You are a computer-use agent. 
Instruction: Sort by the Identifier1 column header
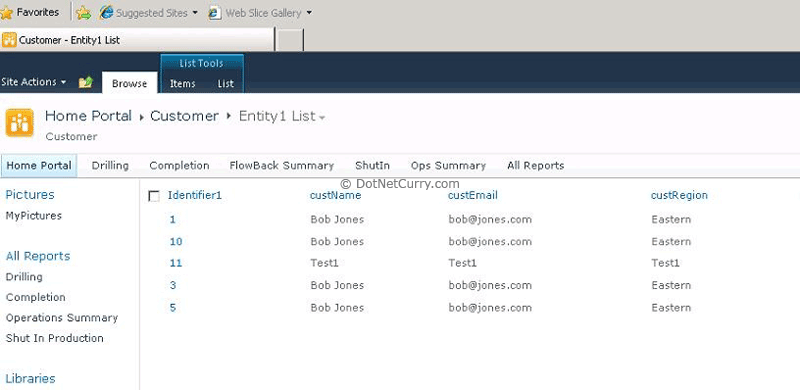point(195,195)
